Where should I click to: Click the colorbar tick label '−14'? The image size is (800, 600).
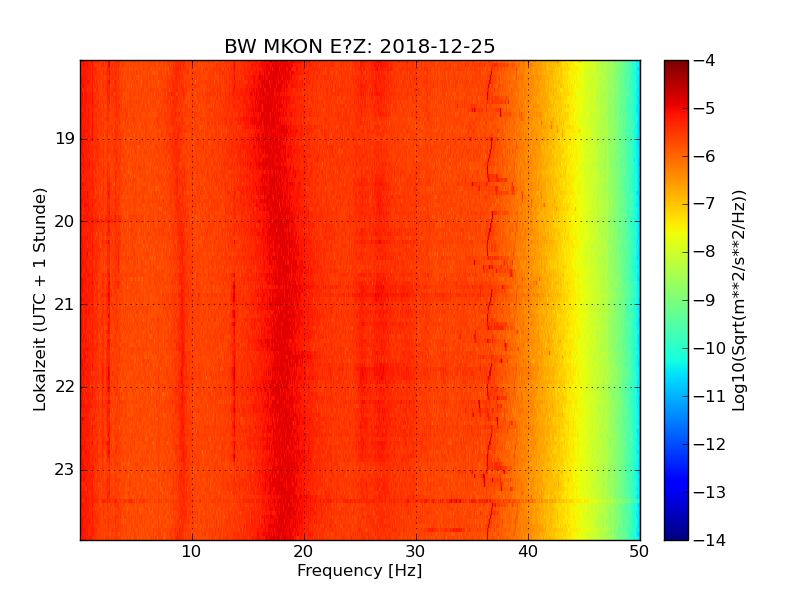pos(710,540)
